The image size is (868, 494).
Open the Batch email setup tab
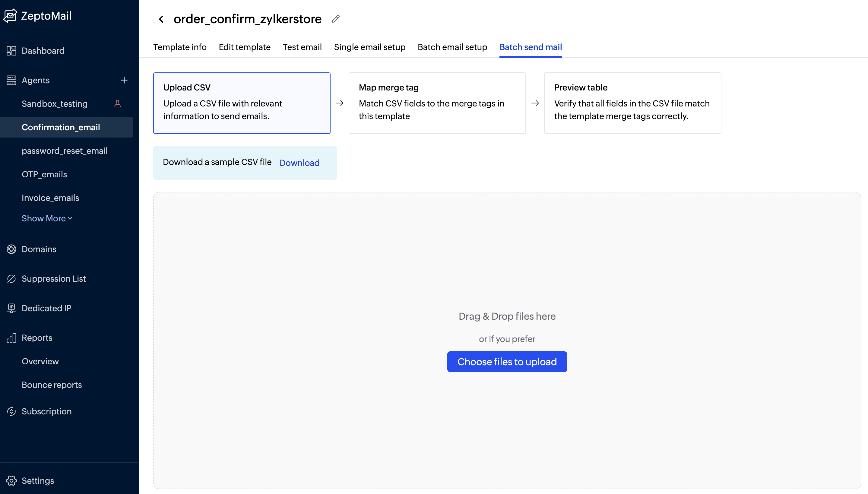coord(452,47)
